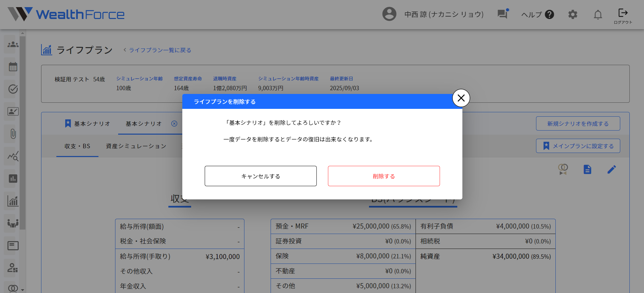Open the chat messages icon
This screenshot has width=644, height=293.
pyautogui.click(x=503, y=14)
